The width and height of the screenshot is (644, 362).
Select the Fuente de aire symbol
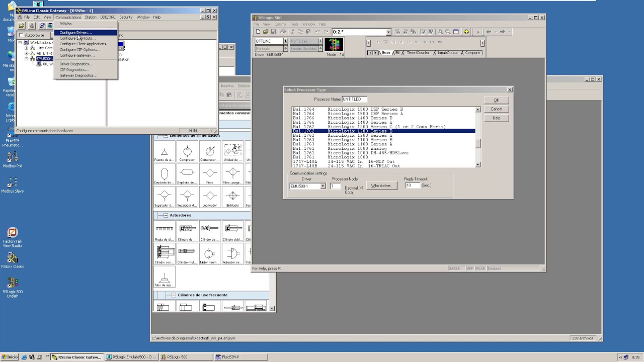pyautogui.click(x=165, y=152)
